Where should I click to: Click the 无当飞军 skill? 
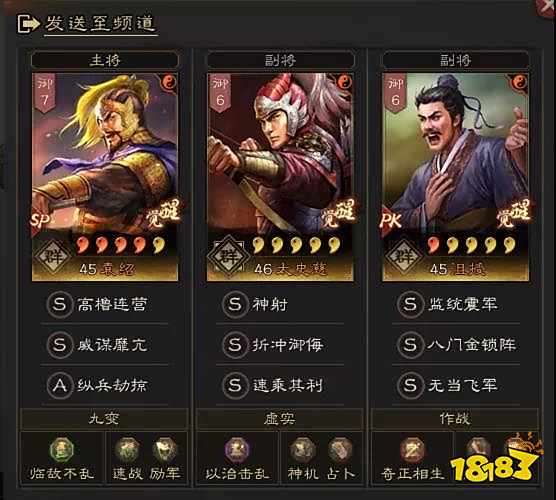click(x=456, y=385)
